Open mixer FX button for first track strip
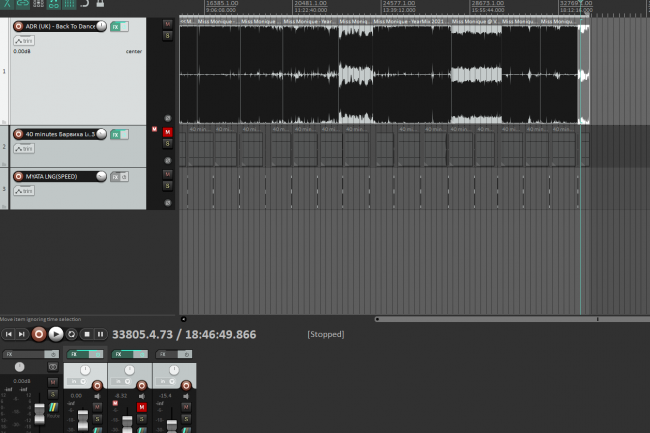 tap(78, 354)
